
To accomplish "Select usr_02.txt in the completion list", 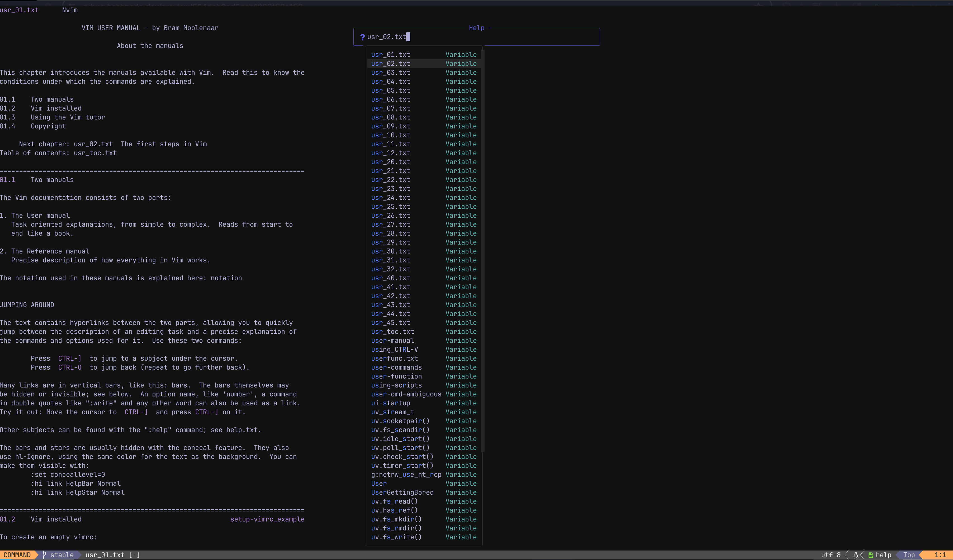I will (x=390, y=63).
